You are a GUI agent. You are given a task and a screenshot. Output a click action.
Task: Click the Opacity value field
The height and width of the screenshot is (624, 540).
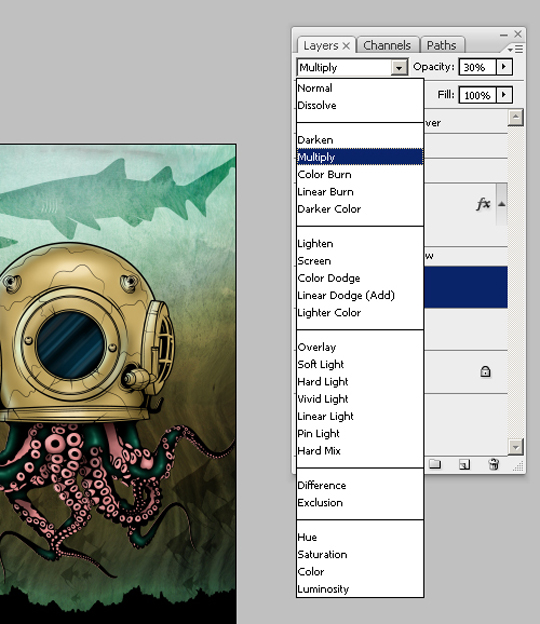[478, 67]
